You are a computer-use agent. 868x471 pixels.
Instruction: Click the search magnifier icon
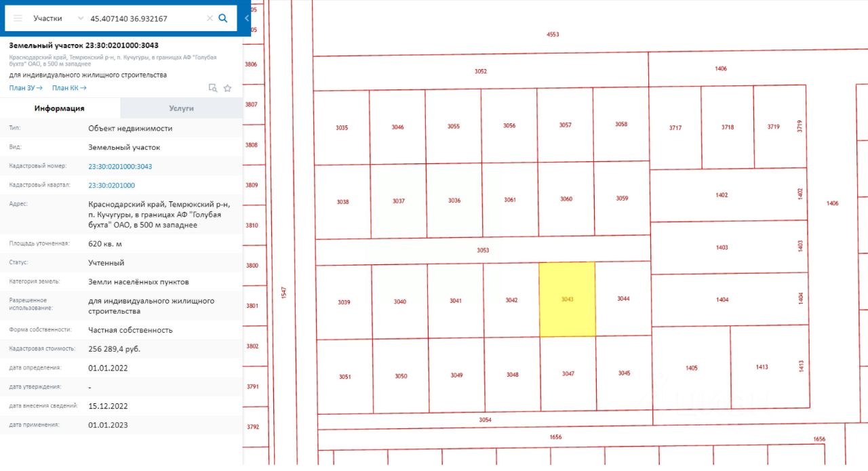pyautogui.click(x=222, y=18)
